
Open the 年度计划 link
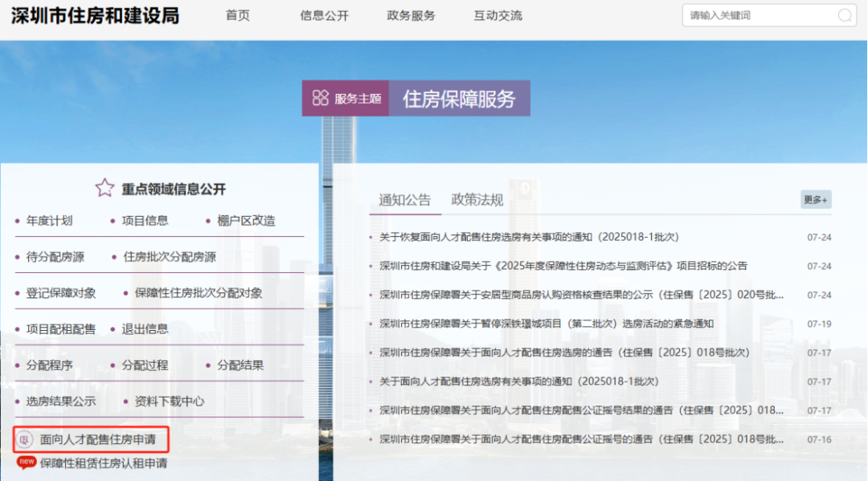click(x=49, y=221)
